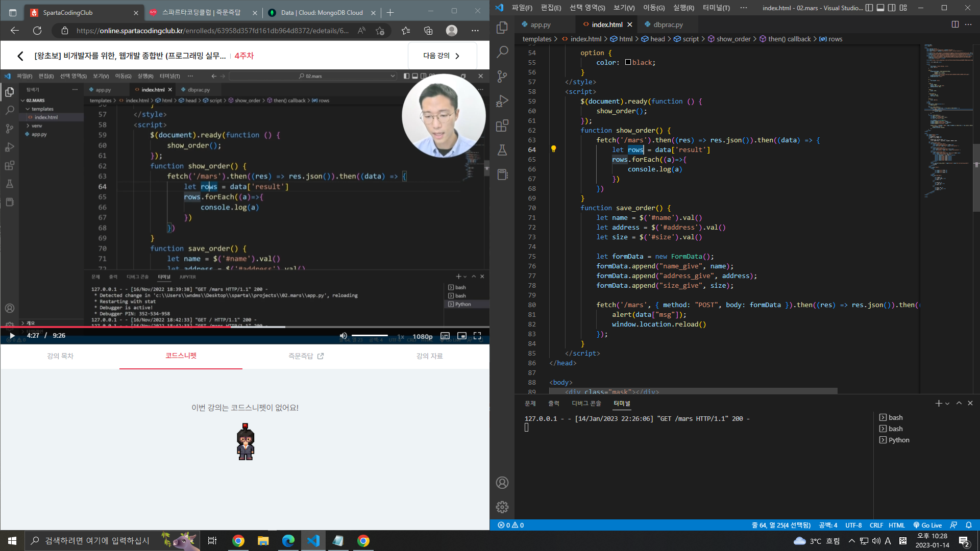980x551 pixels.
Task: Open Edge Settings and more menu
Action: point(475,31)
